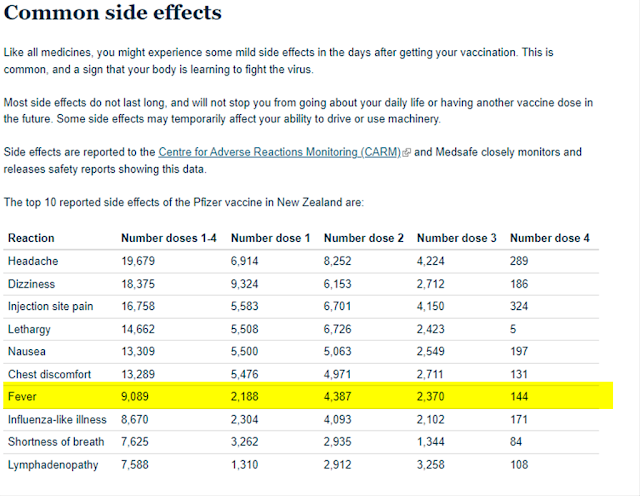Image resolution: width=640 pixels, height=496 pixels.
Task: Click the Number dose 2 column header
Action: (x=364, y=238)
